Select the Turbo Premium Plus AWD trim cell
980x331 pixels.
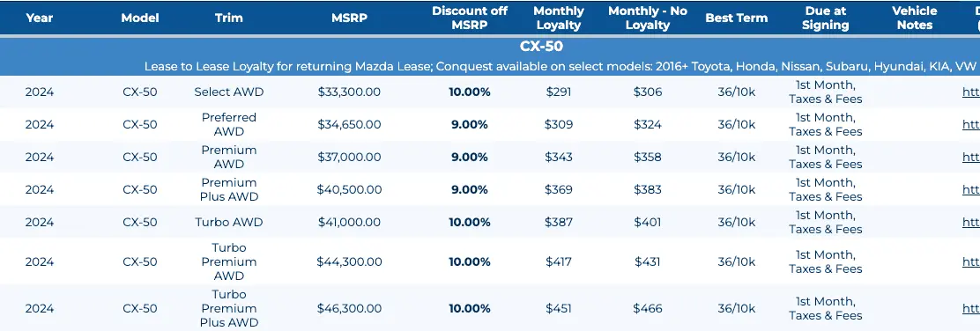pos(229,308)
